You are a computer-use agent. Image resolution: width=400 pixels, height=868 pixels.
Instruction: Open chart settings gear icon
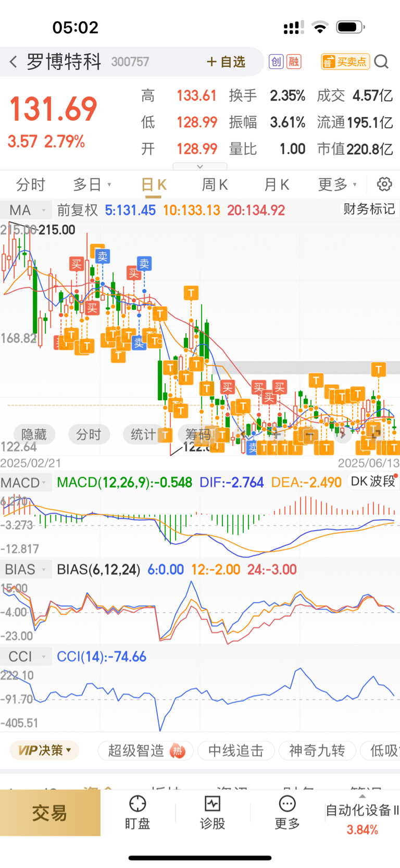tap(384, 184)
